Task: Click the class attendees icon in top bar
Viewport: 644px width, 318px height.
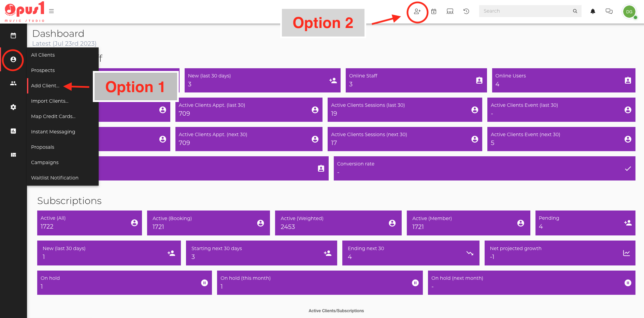Action: click(x=450, y=11)
